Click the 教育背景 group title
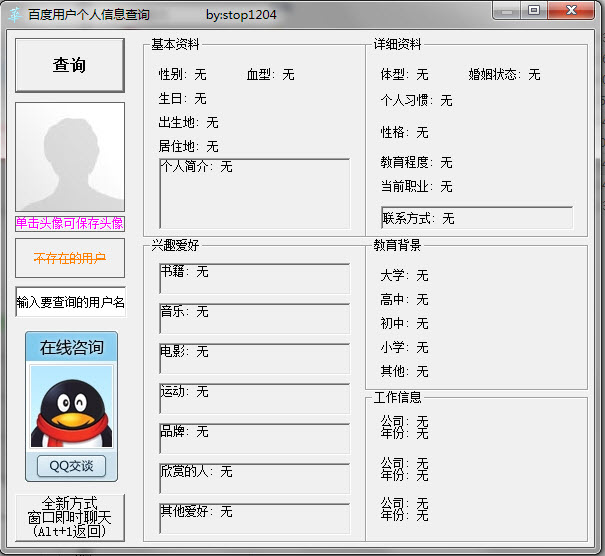Screen dimensions: 605x556 (x=397, y=245)
